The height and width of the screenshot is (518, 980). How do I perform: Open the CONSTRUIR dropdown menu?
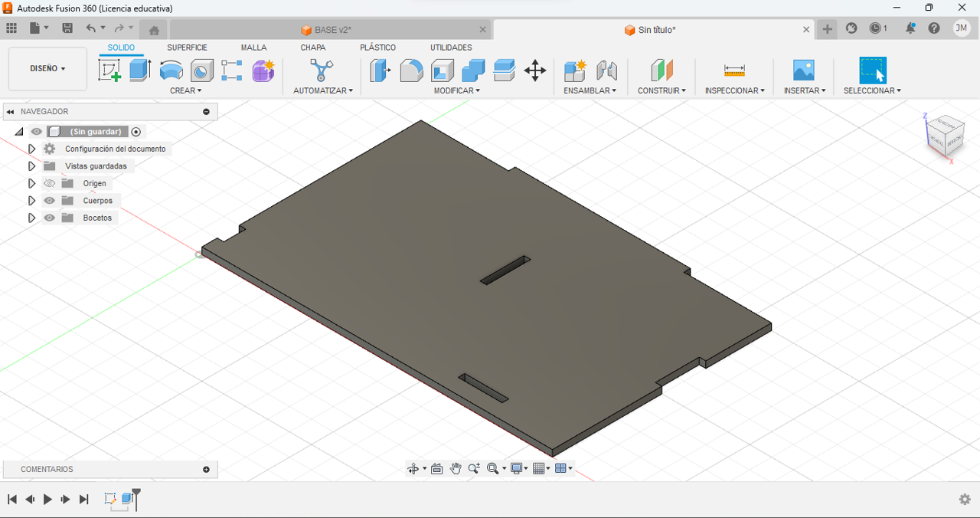coord(662,90)
